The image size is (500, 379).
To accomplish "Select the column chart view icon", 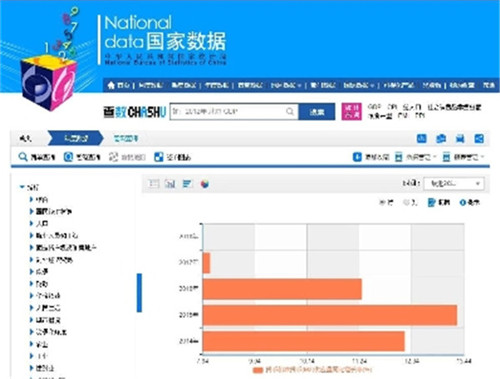I will 170,183.
